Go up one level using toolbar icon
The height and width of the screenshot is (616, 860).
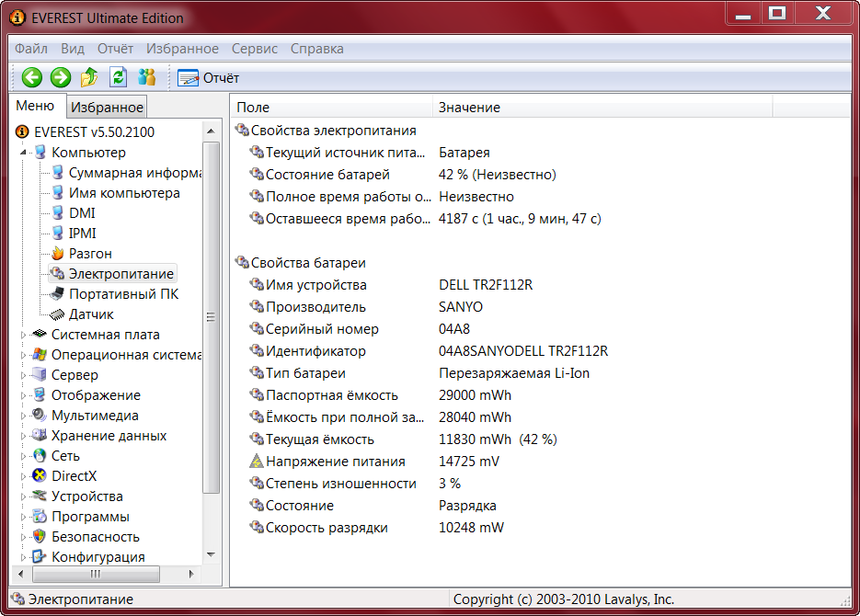[89, 78]
